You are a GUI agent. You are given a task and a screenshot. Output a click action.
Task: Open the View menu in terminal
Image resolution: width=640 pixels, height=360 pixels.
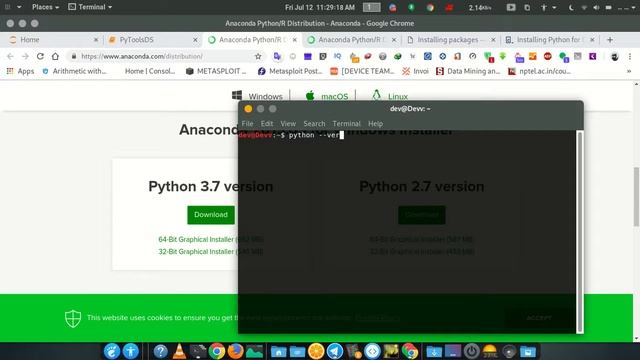point(288,123)
